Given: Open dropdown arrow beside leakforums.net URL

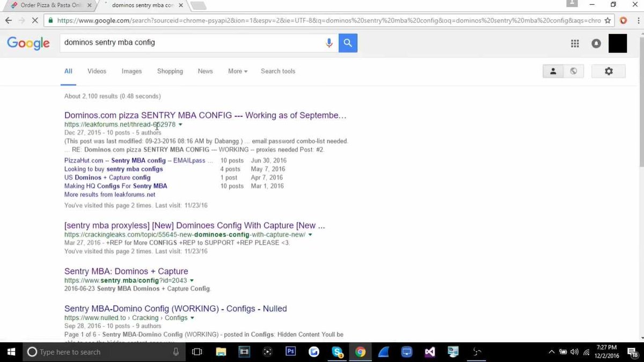Looking at the screenshot, I should coord(180,124).
